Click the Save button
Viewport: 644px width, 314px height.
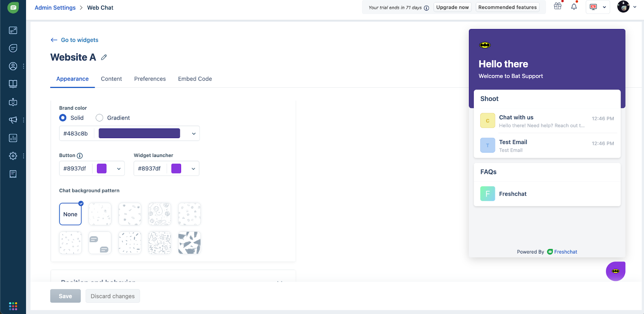(x=66, y=296)
